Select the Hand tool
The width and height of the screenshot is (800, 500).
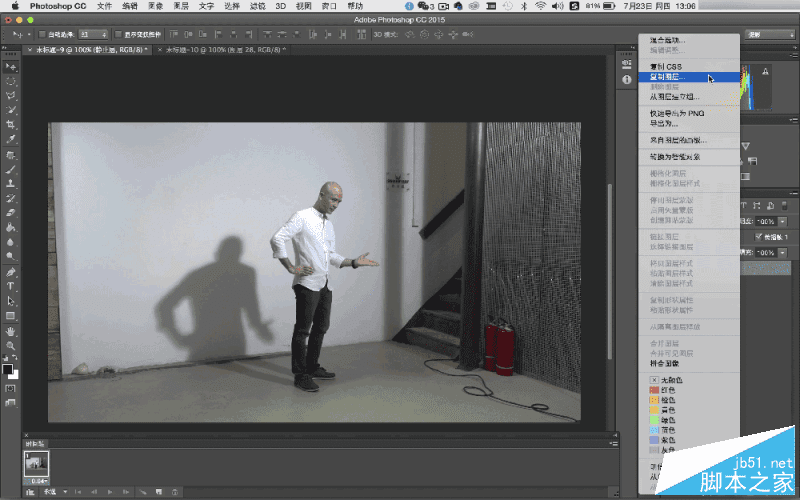pyautogui.click(x=10, y=331)
